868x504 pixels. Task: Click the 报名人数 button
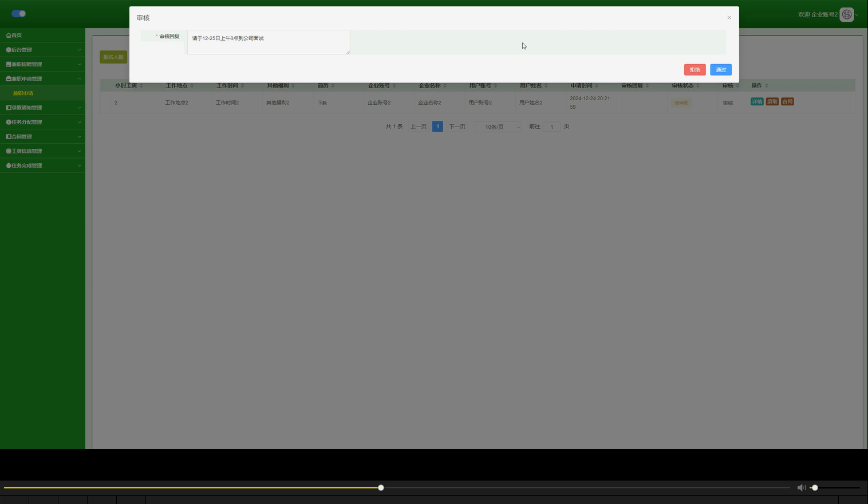coord(113,57)
